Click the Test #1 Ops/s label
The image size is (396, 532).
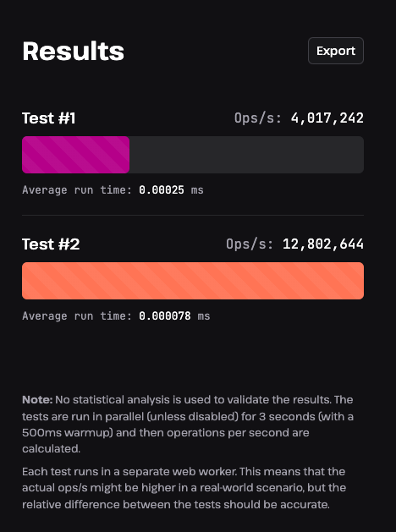258,118
